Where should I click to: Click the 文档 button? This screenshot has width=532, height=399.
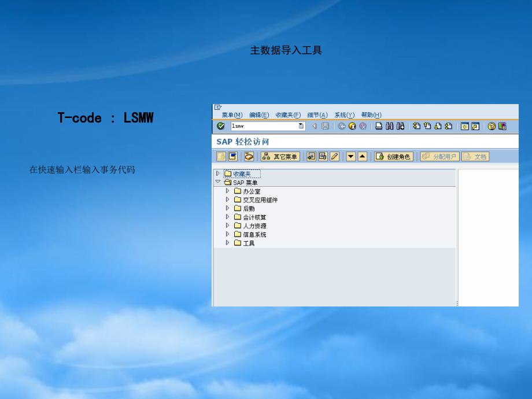point(475,156)
